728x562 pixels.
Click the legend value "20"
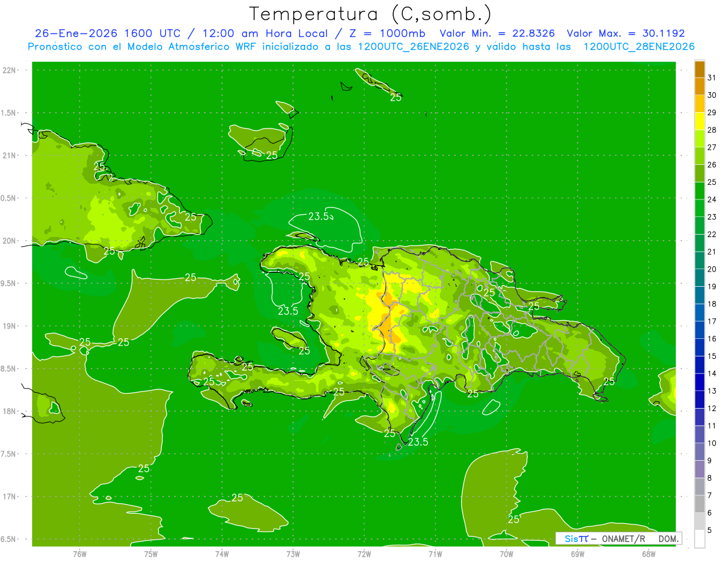[712, 269]
